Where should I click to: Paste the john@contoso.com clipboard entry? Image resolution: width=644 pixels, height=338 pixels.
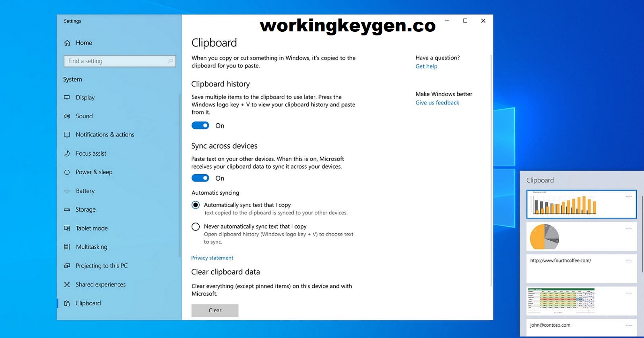tap(581, 327)
